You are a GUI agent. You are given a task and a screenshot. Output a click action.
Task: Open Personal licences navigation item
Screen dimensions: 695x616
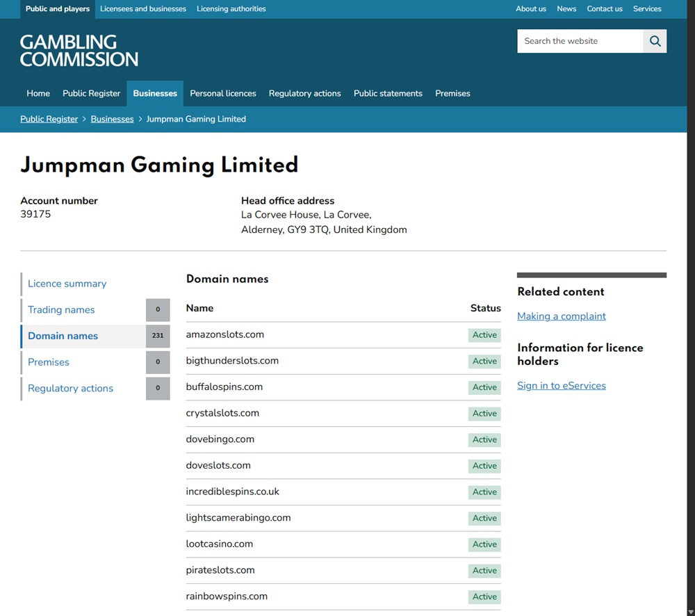tap(223, 93)
